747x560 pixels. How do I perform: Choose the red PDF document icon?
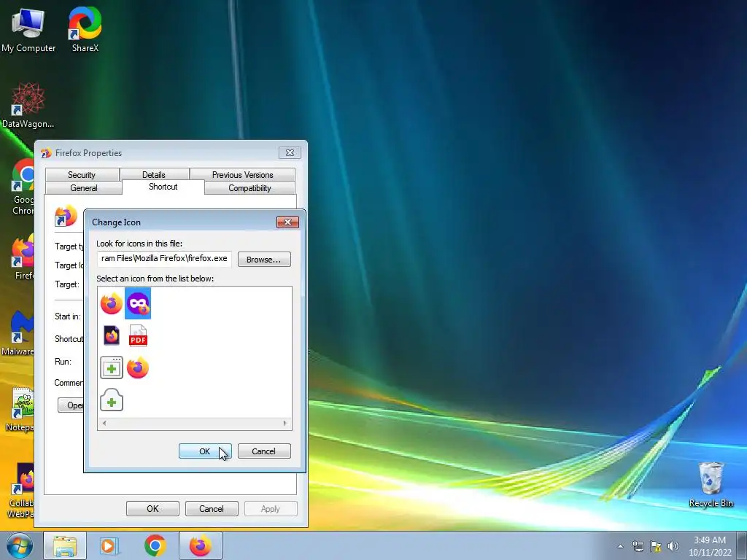click(x=138, y=335)
